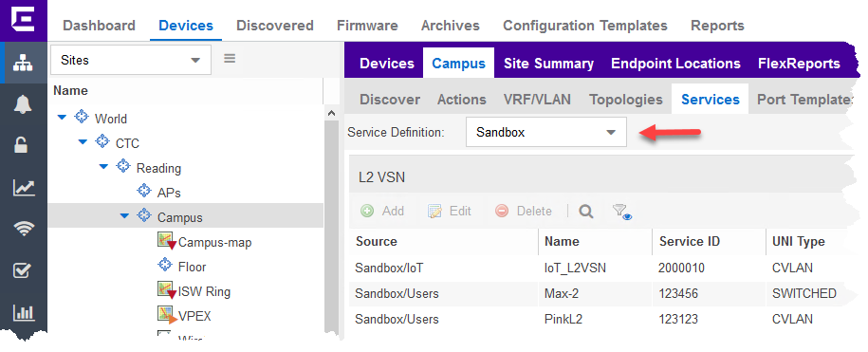This screenshot has width=868, height=352.
Task: Switch to the VRF/VLAN sub-tab
Action: pos(537,100)
